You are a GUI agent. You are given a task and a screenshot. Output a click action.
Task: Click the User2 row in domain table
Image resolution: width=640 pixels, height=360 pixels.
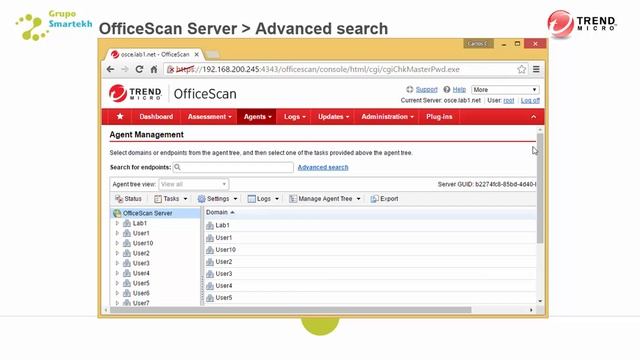click(x=370, y=262)
